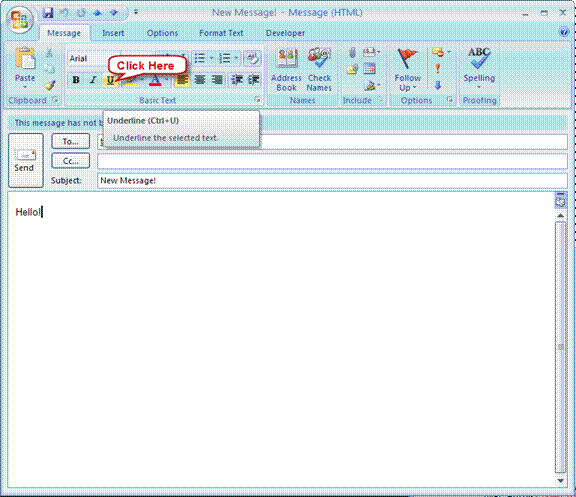Click the To... recipients button
The image size is (576, 497).
(71, 141)
